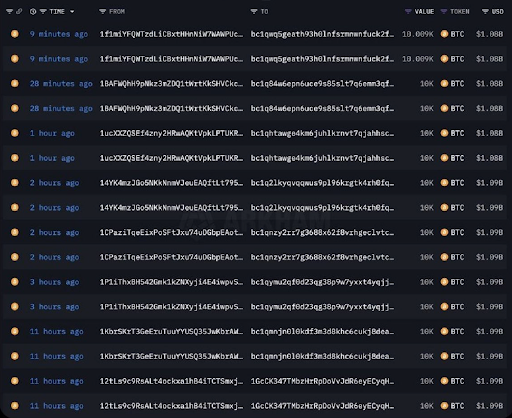Screen dimensions: 512x418
Task: Open the VALUE column filter funnel
Action: pos(408,12)
